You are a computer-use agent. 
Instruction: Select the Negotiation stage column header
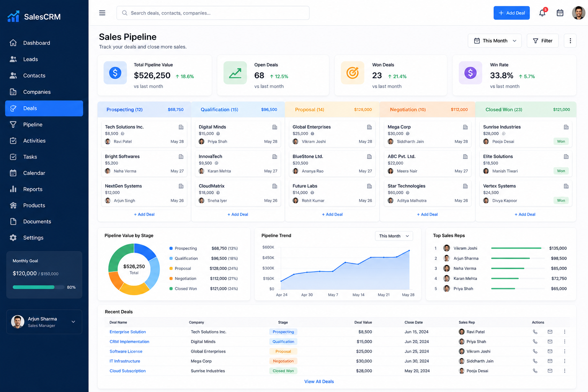pos(427,109)
